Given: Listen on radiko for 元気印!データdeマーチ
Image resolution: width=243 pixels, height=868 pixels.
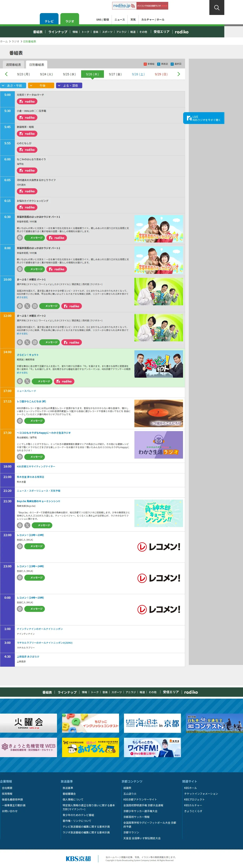Looking at the screenshot, I should coord(27,102).
